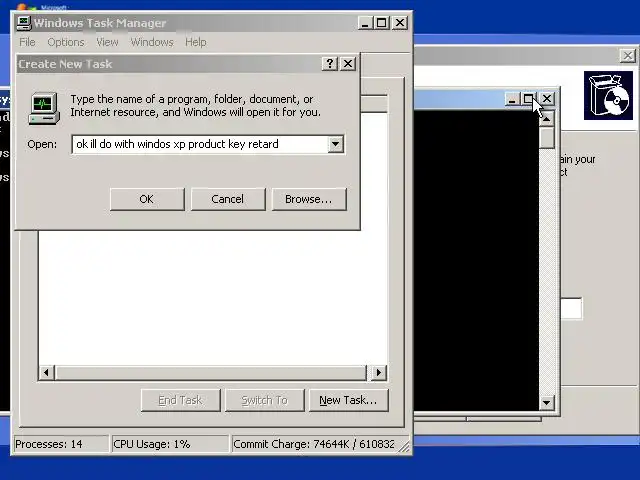The height and width of the screenshot is (480, 640).
Task: Open the Help menu in Task Manager
Action: tap(196, 42)
